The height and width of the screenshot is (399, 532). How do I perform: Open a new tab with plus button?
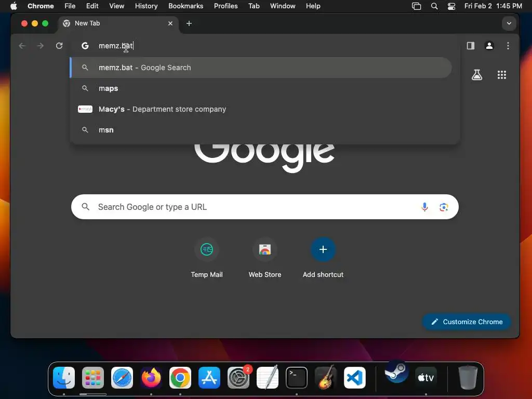point(189,23)
